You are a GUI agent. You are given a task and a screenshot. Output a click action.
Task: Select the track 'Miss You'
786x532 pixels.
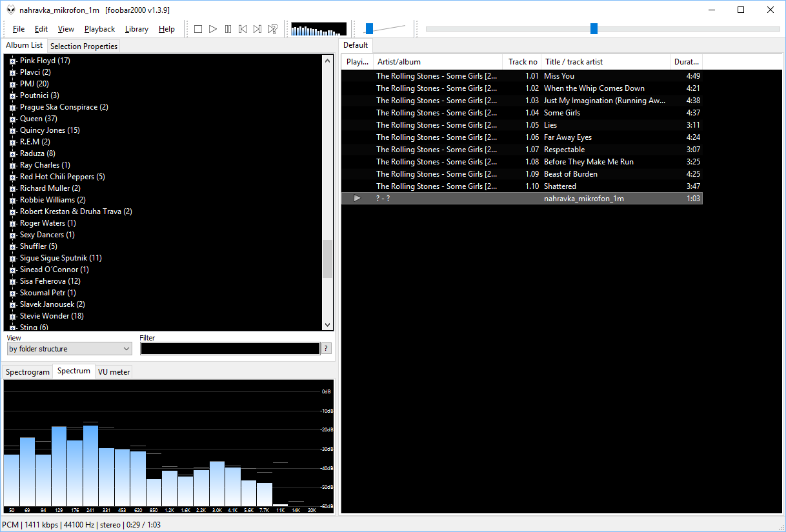[x=522, y=76]
